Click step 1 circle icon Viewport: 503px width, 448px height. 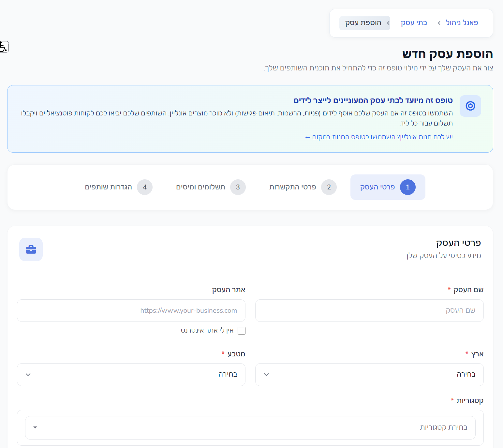coord(407,187)
